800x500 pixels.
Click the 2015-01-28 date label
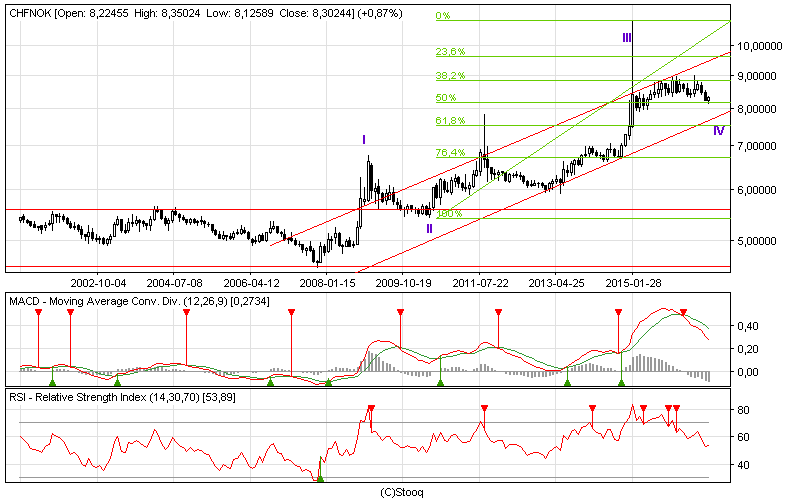click(633, 283)
